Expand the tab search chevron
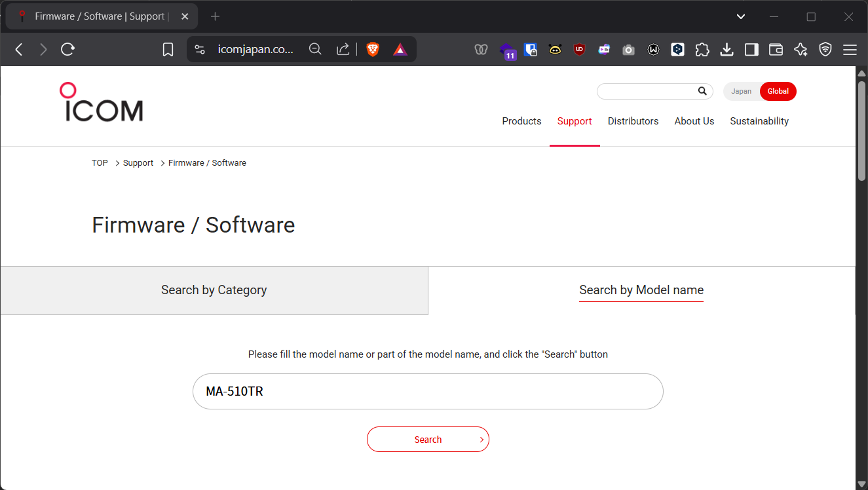 [741, 16]
